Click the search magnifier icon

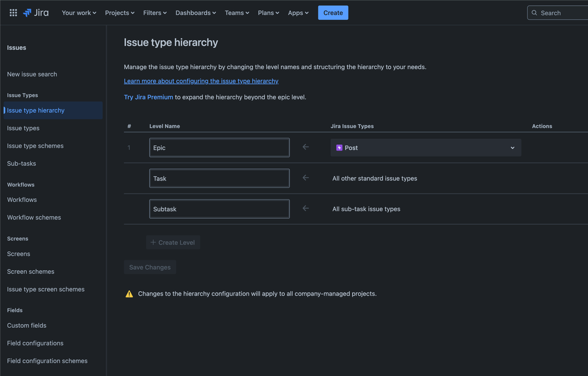(534, 13)
